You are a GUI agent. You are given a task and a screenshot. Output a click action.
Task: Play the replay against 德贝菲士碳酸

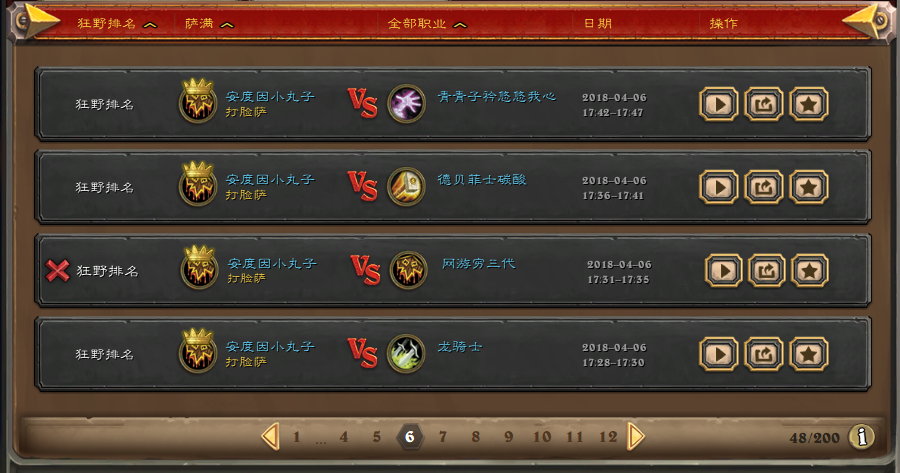click(719, 187)
